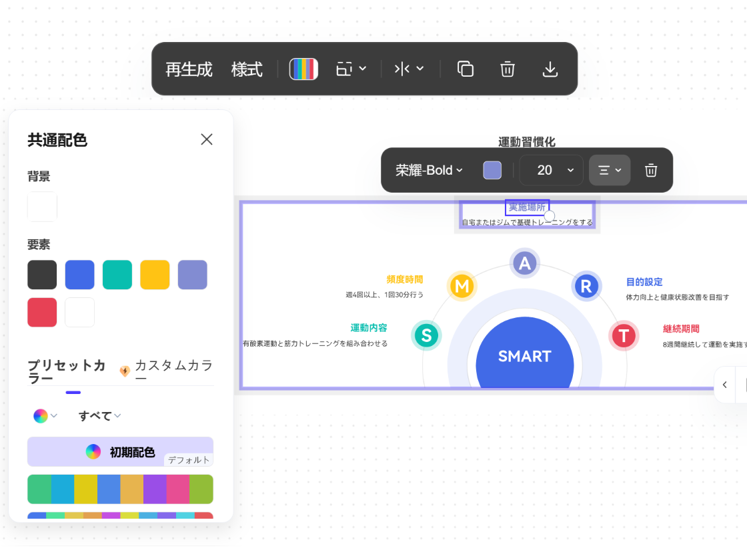The width and height of the screenshot is (747, 560).
Task: Apply the 初期配色 default color scheme
Action: (x=120, y=451)
